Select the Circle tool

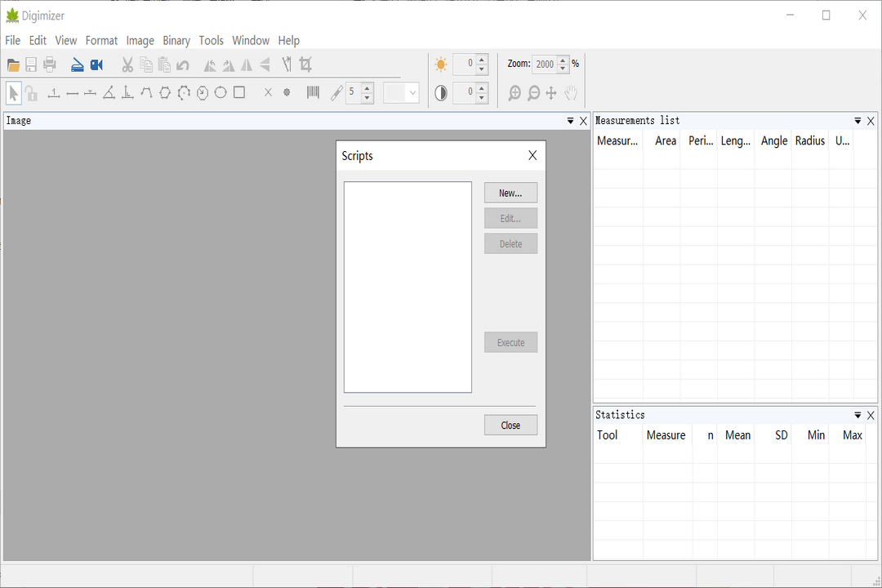point(220,92)
